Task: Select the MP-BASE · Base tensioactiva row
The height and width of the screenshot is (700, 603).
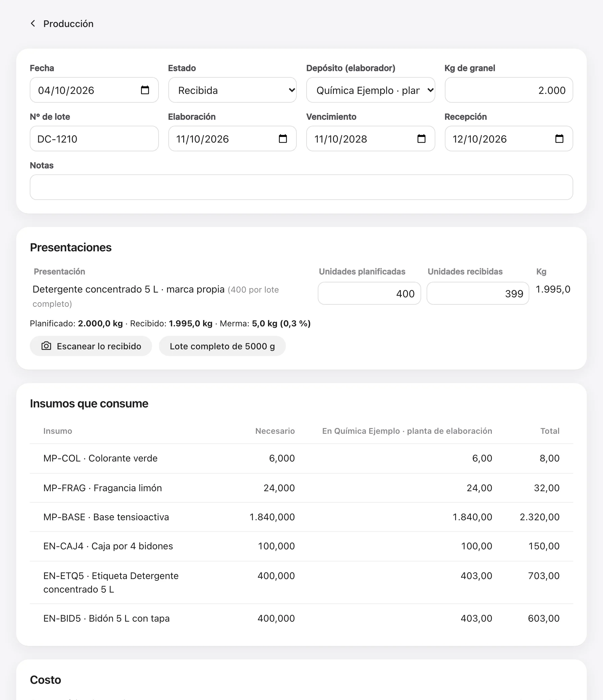Action: pyautogui.click(x=301, y=517)
